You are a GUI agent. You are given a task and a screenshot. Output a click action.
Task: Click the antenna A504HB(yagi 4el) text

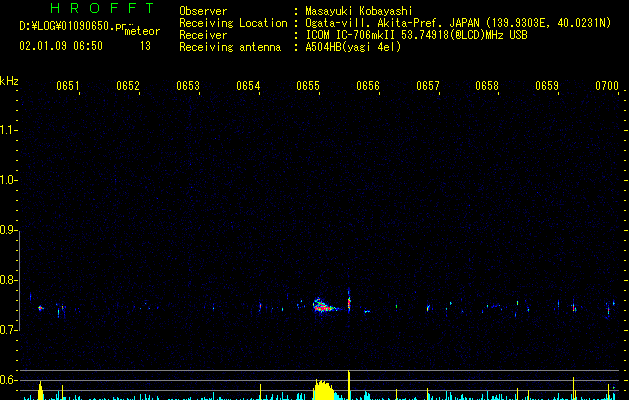[x=353, y=47]
